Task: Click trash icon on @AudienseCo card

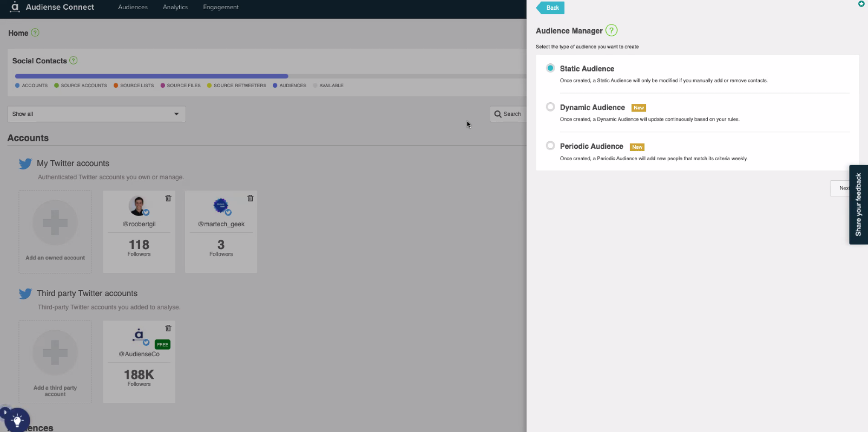Action: (168, 328)
